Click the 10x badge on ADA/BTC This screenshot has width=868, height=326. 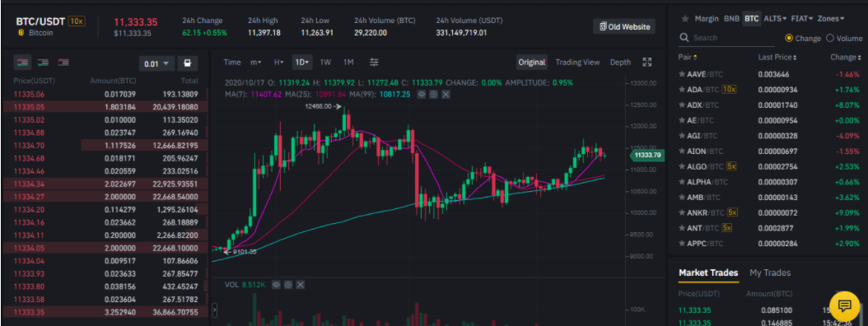[729, 90]
